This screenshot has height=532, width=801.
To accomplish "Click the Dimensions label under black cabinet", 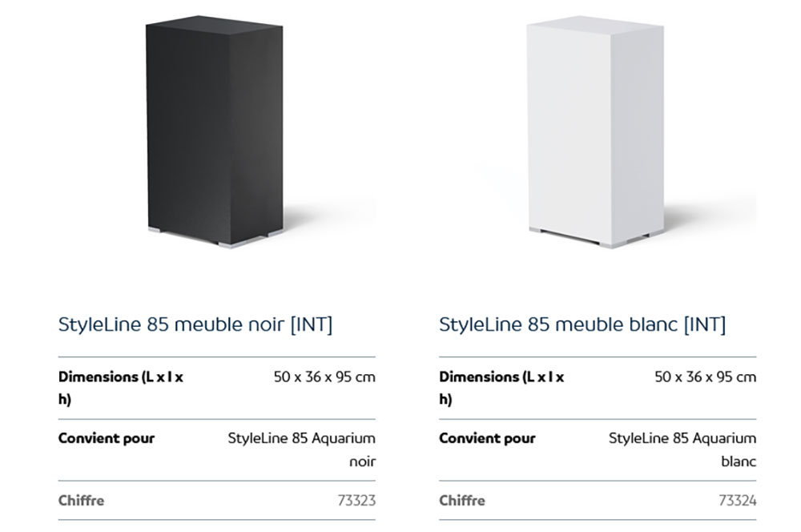I will (121, 388).
